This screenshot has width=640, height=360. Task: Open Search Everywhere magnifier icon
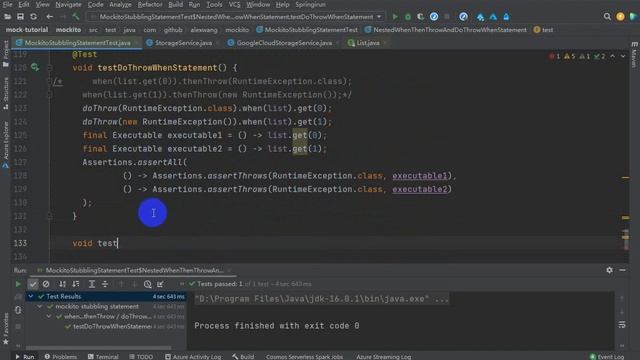point(607,17)
